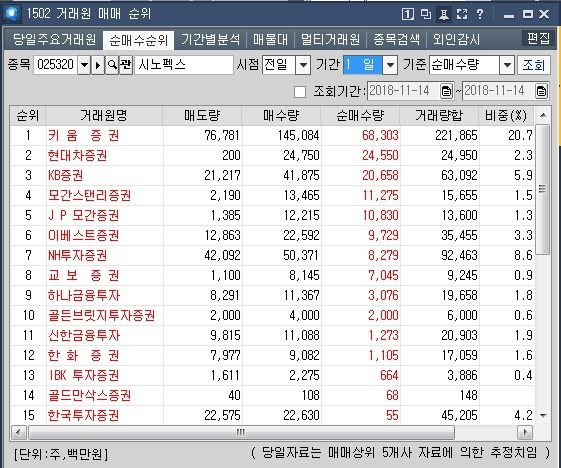Switch to 멀티거래원 tab
Screen dimensions: 561x468
(x=330, y=39)
